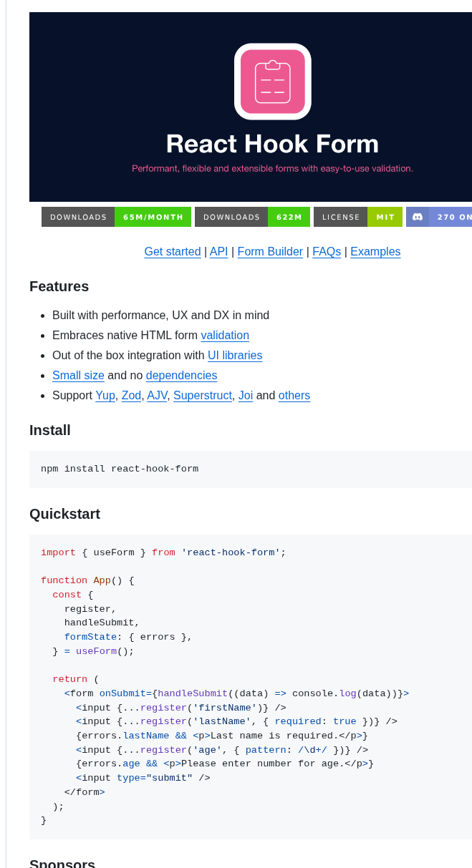Click the import useForm code line
The width and height of the screenshot is (472, 868).
pos(163,552)
